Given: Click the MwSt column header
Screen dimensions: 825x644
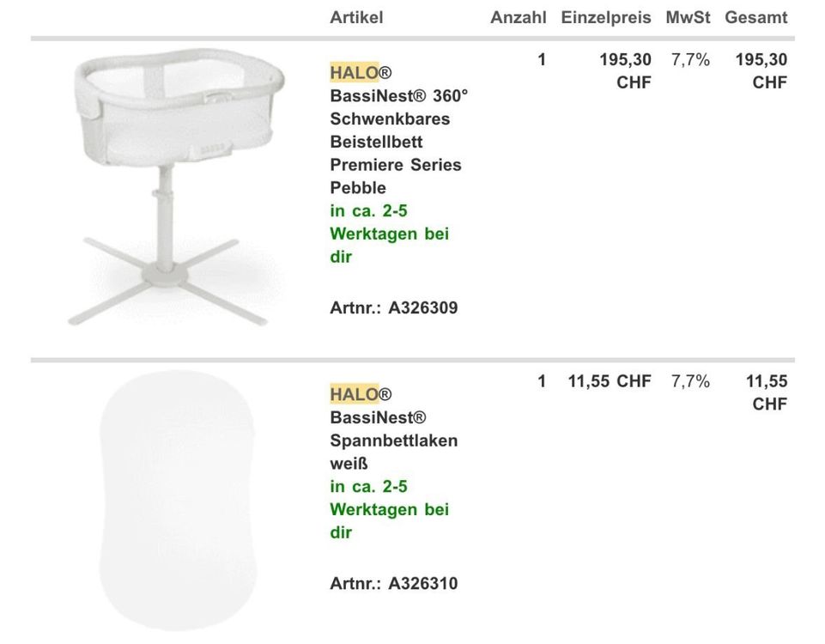Looking at the screenshot, I should (x=688, y=17).
